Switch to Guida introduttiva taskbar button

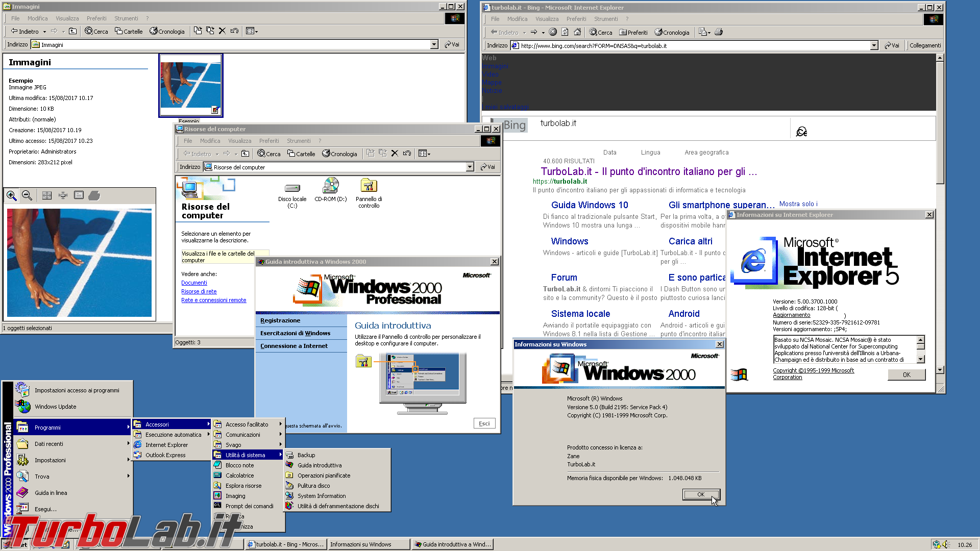452,544
